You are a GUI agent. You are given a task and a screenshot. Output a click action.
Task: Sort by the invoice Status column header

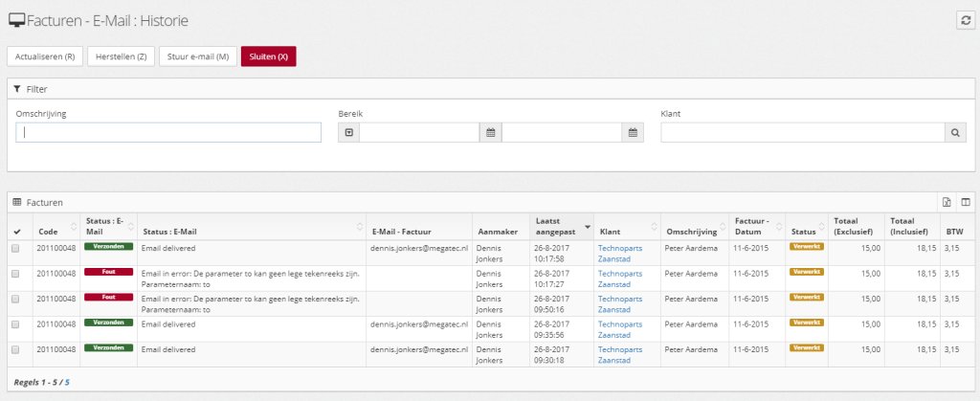[x=808, y=227]
